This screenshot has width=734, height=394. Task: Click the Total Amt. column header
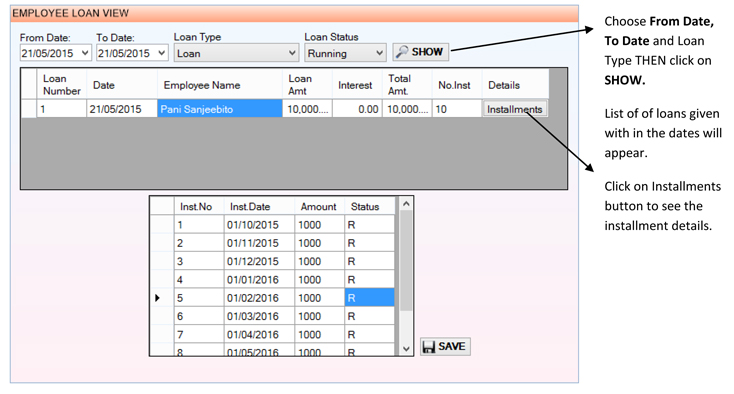(407, 85)
